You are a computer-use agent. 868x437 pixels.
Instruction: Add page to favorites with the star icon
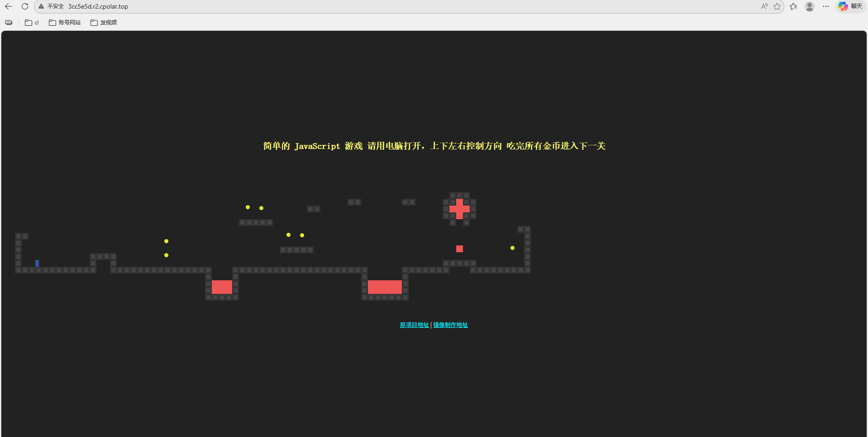[x=777, y=6]
